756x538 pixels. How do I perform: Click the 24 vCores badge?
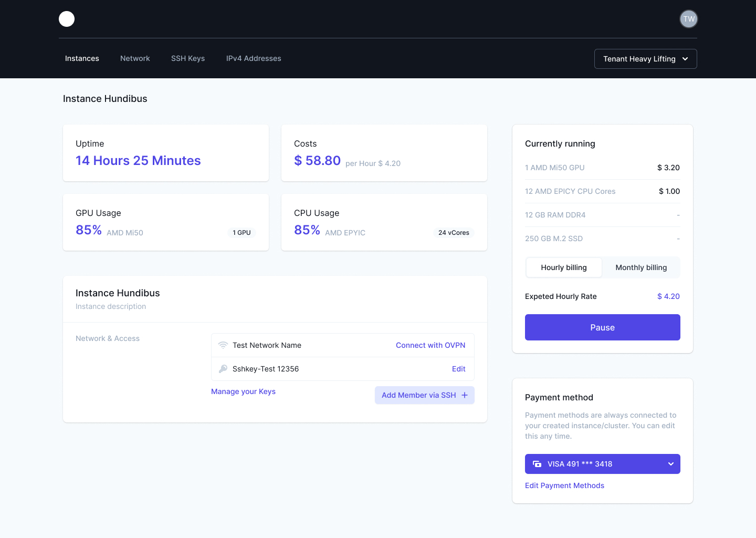click(454, 233)
